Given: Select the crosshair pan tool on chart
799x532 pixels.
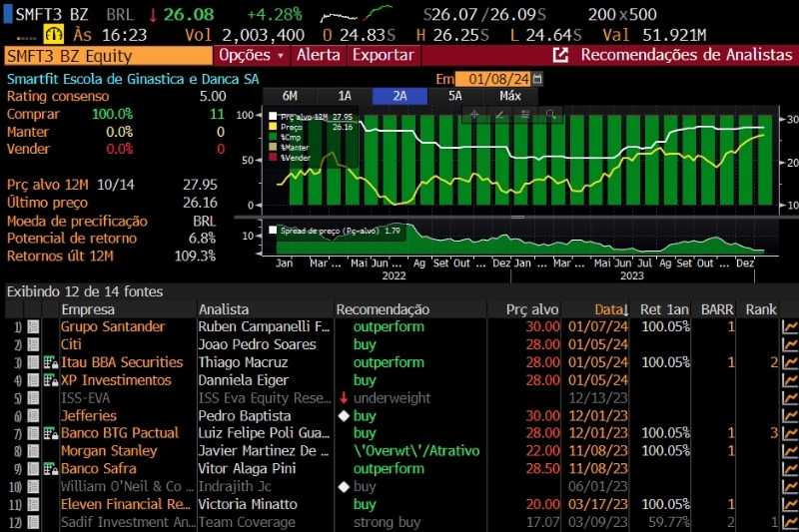Looking at the screenshot, I should click(x=473, y=115).
